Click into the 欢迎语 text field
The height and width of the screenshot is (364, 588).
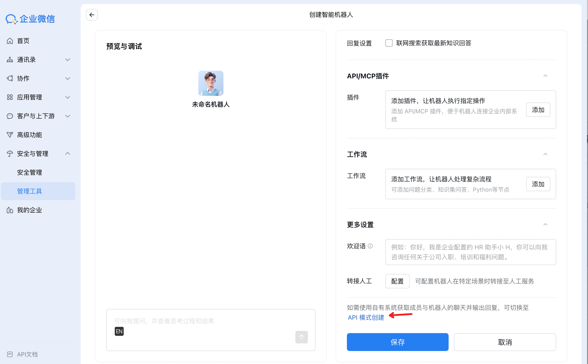coord(470,252)
